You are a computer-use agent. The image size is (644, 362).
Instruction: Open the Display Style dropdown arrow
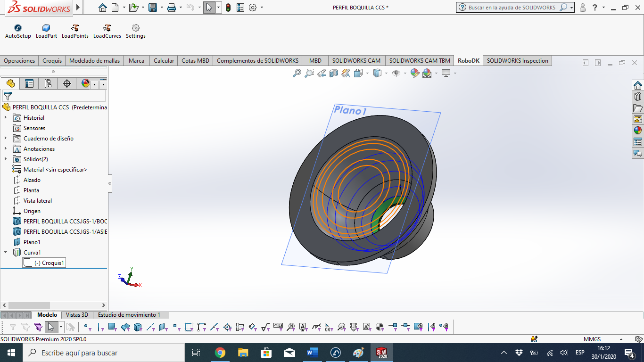[386, 73]
